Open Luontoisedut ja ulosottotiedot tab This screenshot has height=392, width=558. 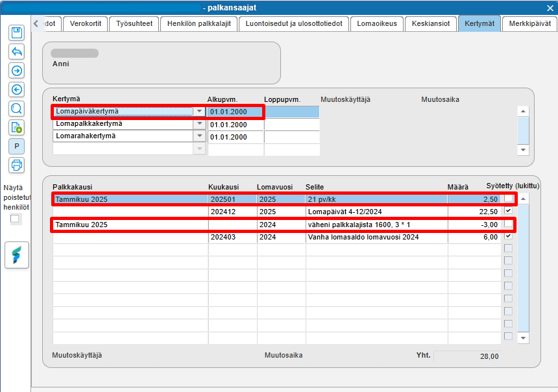point(294,24)
